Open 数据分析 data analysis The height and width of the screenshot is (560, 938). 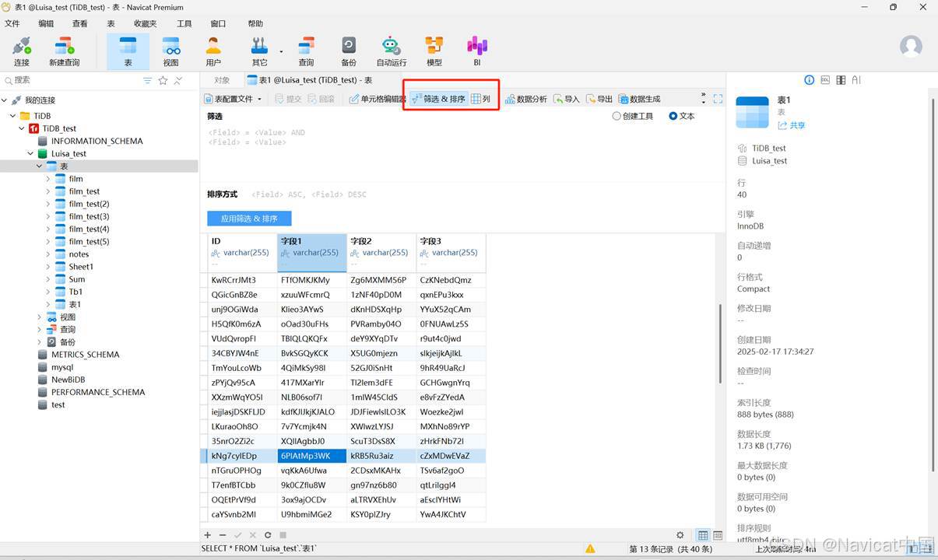(525, 99)
